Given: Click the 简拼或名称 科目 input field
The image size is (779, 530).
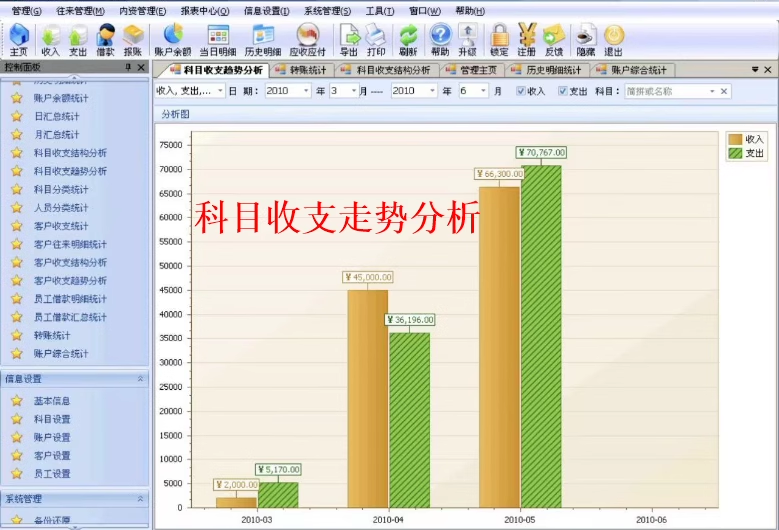Looking at the screenshot, I should (x=666, y=91).
